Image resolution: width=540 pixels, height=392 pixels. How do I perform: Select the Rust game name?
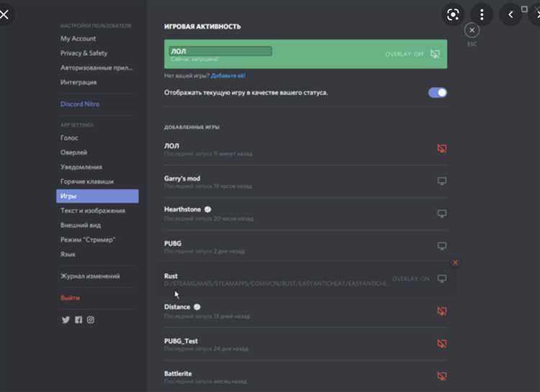[x=171, y=275]
